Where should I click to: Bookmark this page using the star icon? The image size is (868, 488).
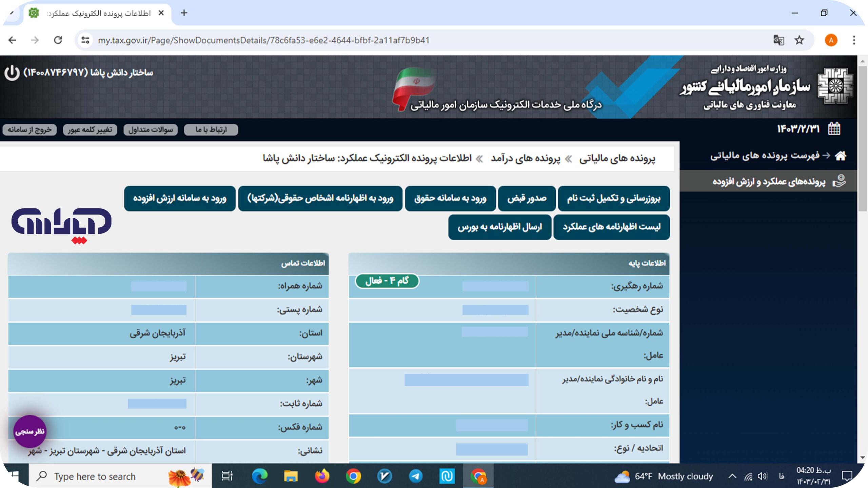799,40
